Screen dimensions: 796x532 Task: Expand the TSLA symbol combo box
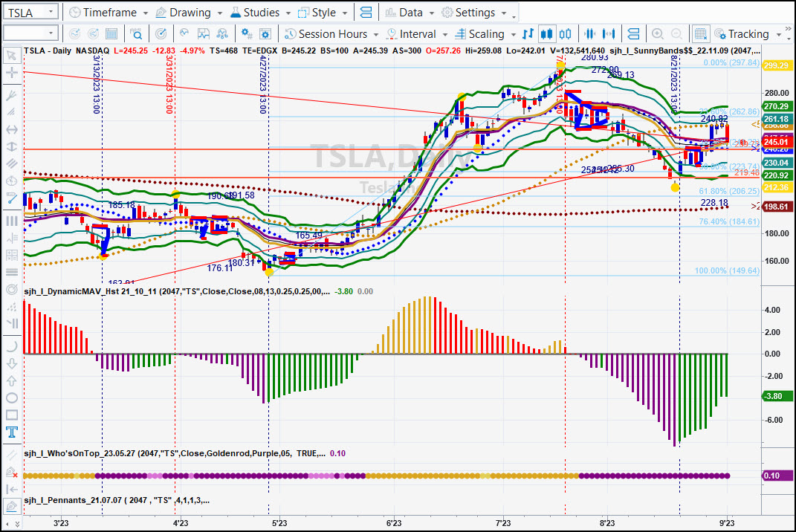51,12
